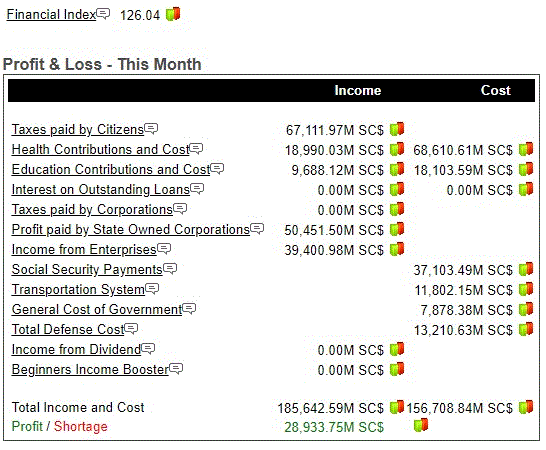The height and width of the screenshot is (450, 546).
Task: Select the Total Income and Cost label
Action: 78,407
